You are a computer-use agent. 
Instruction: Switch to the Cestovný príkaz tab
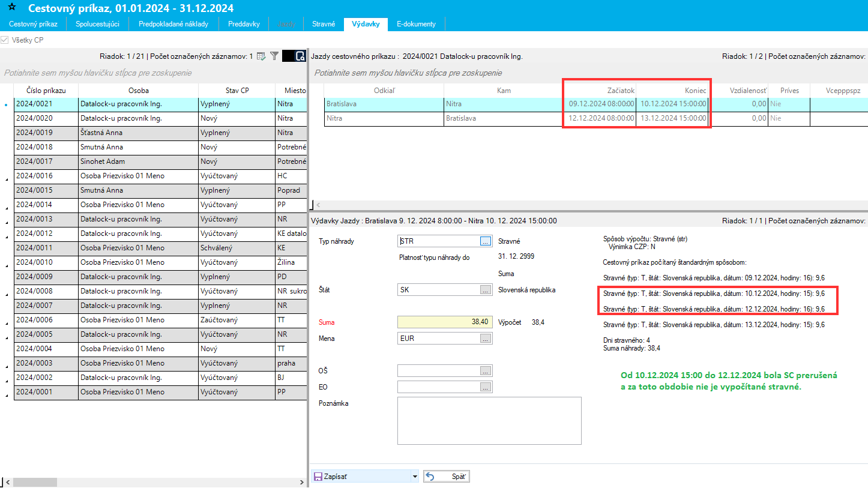[33, 24]
